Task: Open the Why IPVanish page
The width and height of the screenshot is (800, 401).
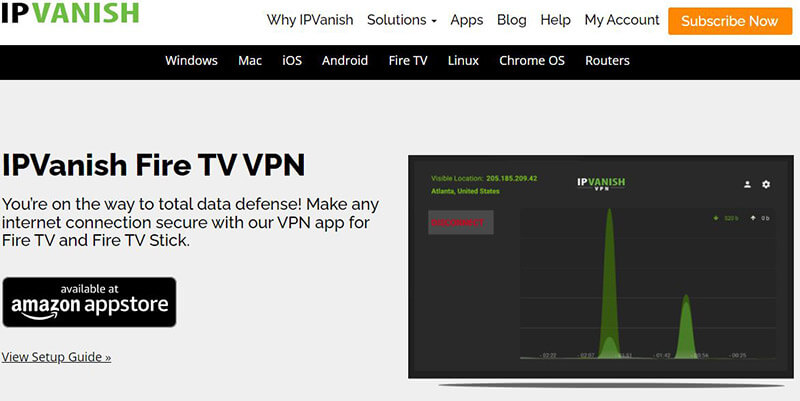Action: 310,20
